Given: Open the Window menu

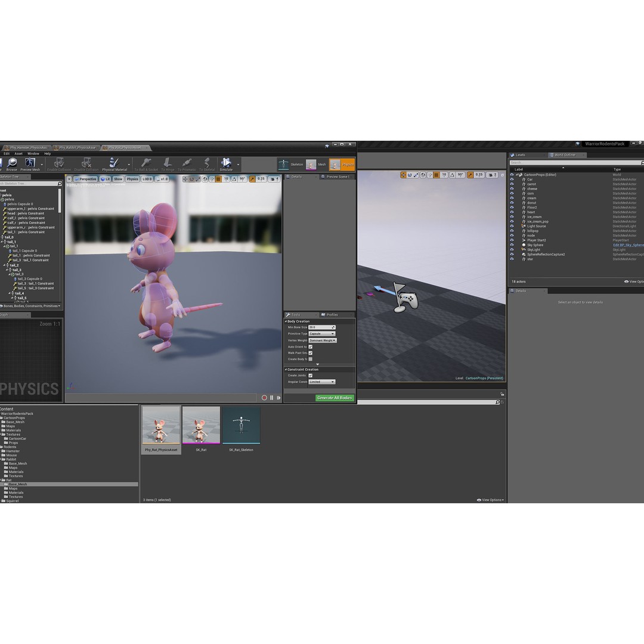Looking at the screenshot, I should click(33, 154).
